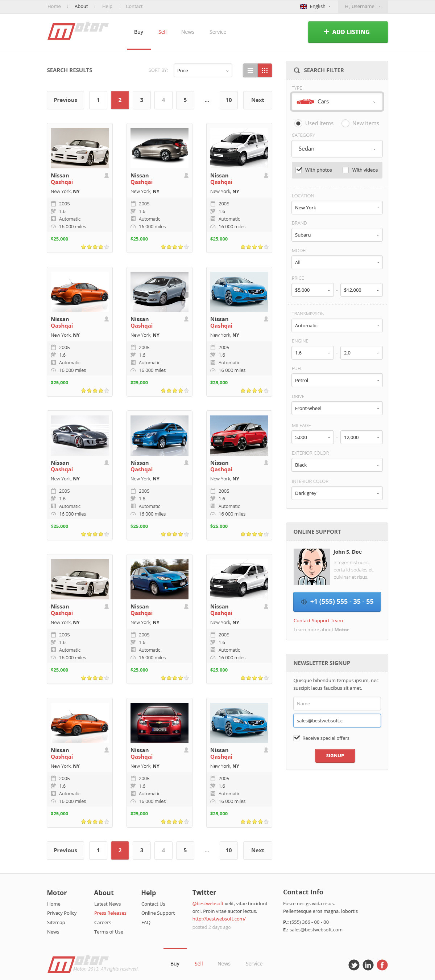Uncheck Receive special offers checkbox
This screenshot has width=435, height=980.
pos(297,738)
